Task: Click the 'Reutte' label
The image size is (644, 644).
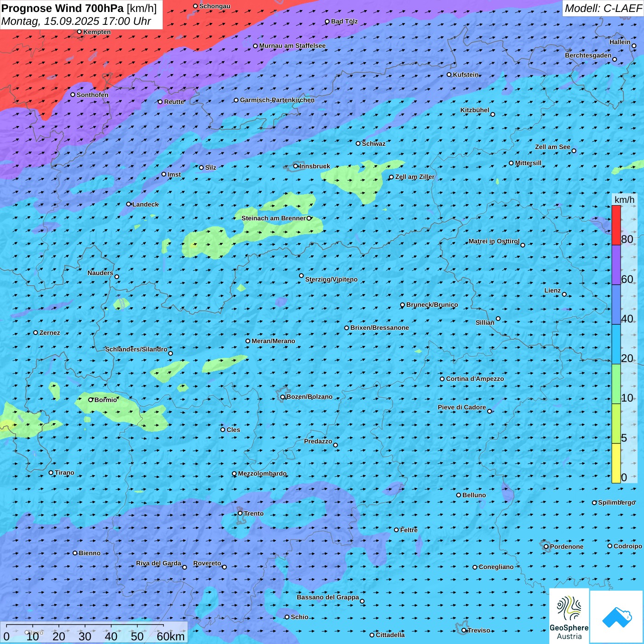Action: click(174, 102)
